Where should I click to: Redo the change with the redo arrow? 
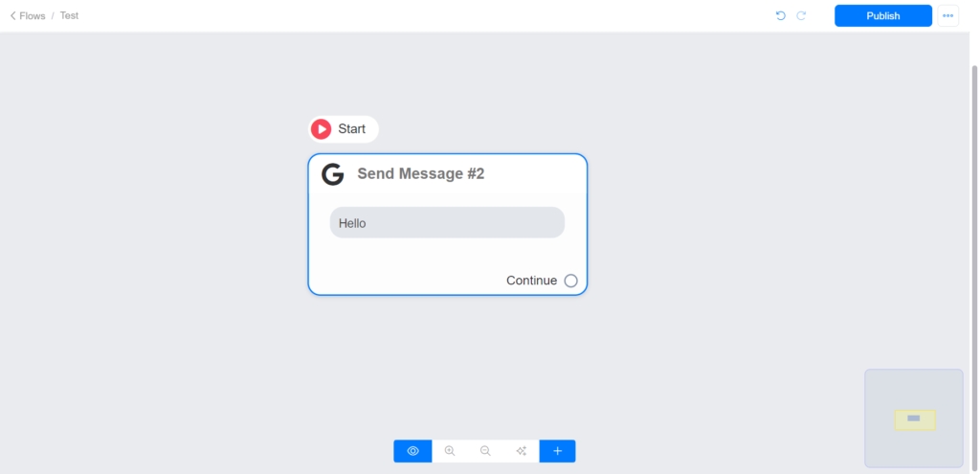[801, 15]
